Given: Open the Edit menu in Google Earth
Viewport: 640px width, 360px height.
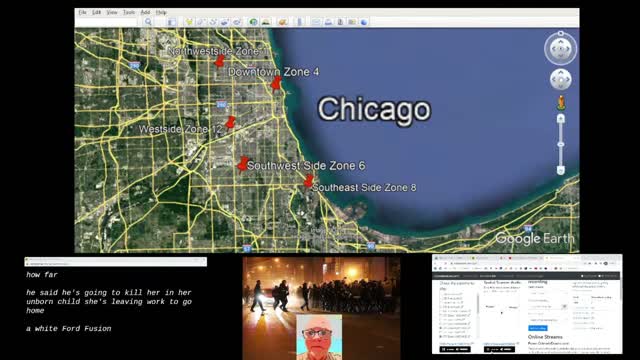Looking at the screenshot, I should [96, 12].
